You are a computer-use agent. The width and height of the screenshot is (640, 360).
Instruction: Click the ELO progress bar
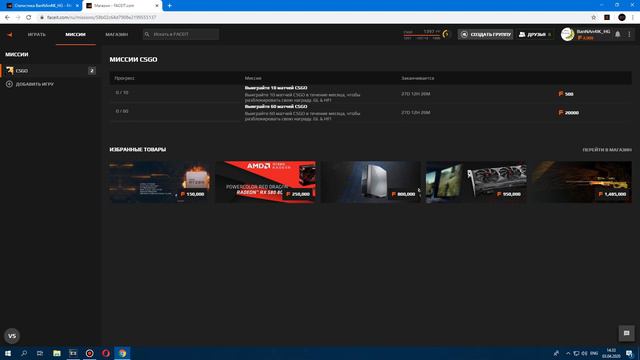click(422, 36)
